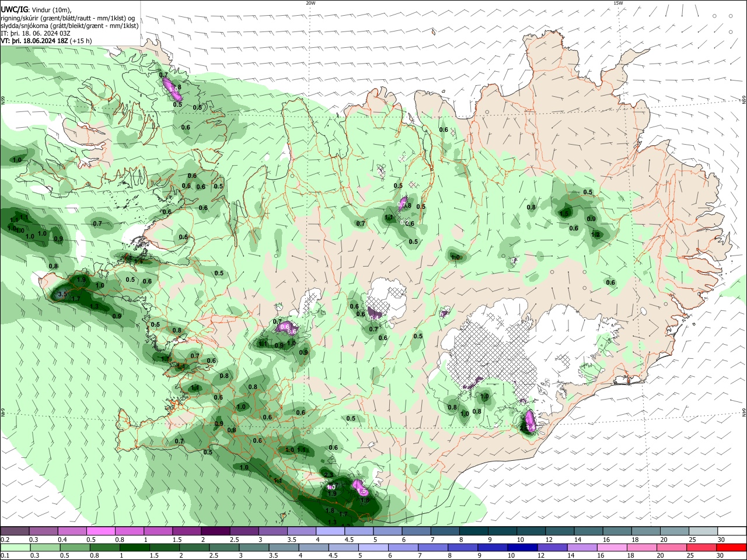This screenshot has height=560, width=747.
Task: Pick rain legend swatch between 25 and 30
Action: pos(701,547)
